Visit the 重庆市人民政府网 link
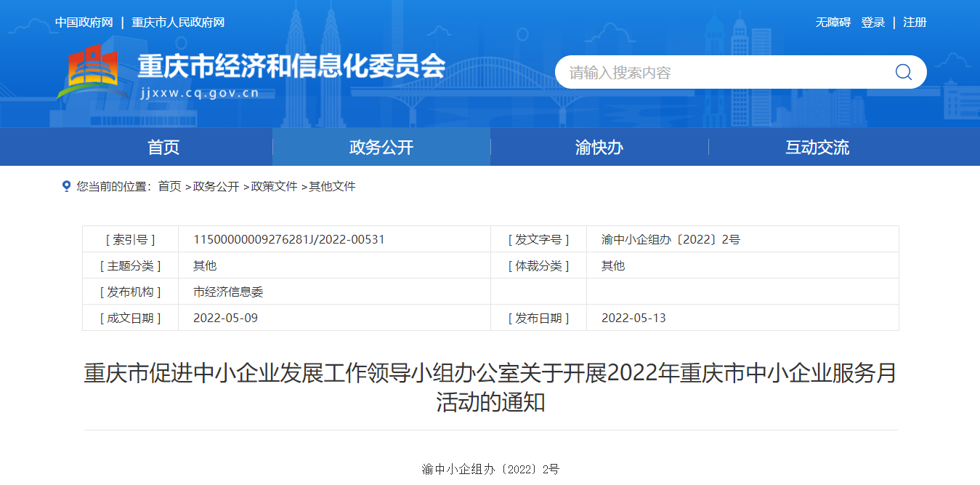Screen dimensions: 980x485 (178, 23)
